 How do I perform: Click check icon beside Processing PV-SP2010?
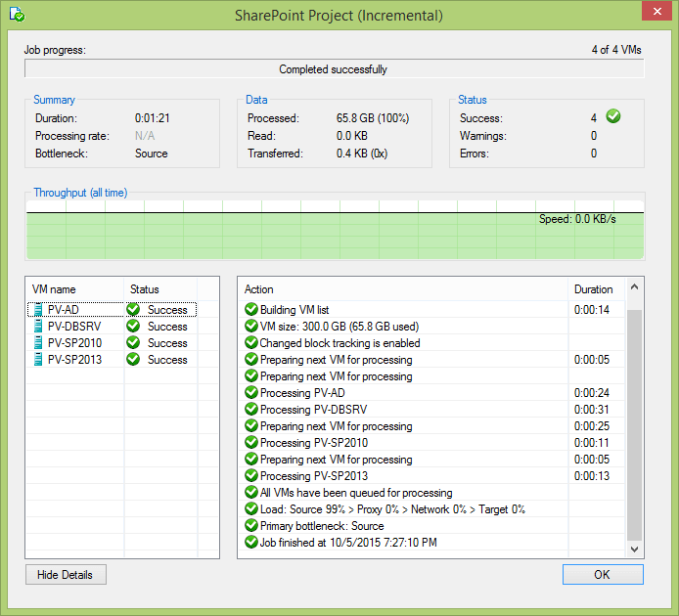pyautogui.click(x=251, y=442)
